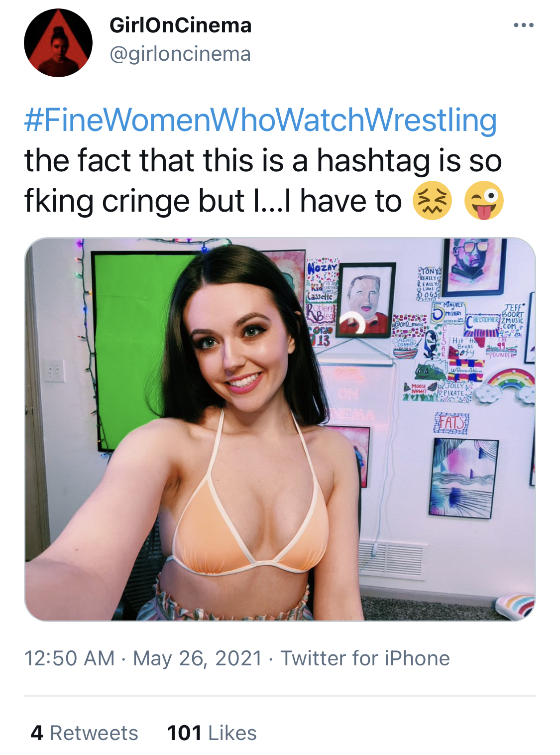Click the 12:50 AM timestamp
Viewport: 560px width, 755px height.
[69, 658]
